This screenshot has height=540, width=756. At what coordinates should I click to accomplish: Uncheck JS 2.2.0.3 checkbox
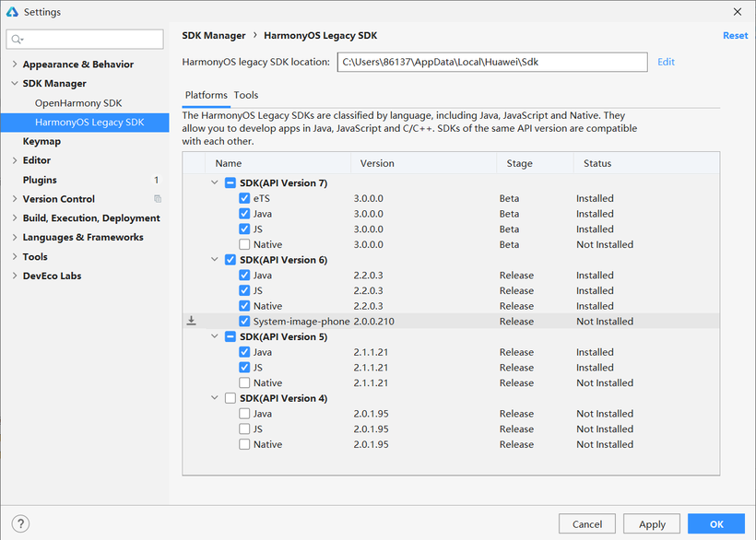click(244, 290)
